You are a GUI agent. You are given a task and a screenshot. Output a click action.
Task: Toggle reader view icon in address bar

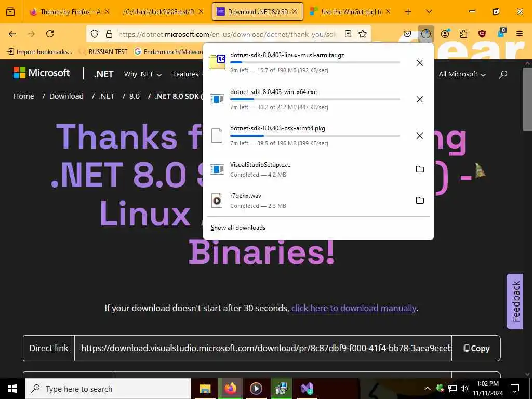pos(348,34)
